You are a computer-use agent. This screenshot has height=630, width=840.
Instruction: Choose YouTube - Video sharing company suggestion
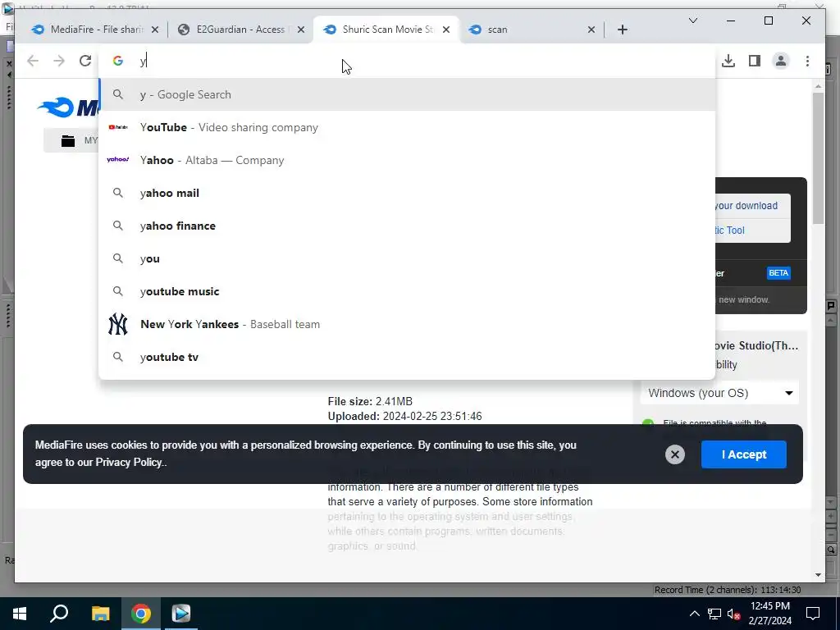[x=407, y=127]
